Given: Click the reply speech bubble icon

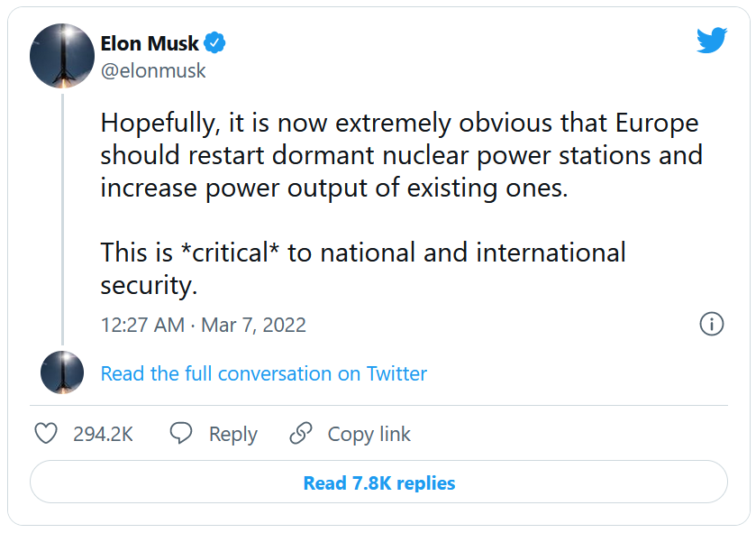Looking at the screenshot, I should 181,434.
